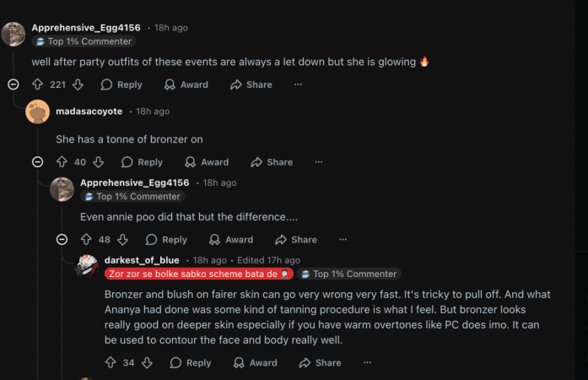Reply to darkest_of_blue's bronzer comment

(x=191, y=363)
